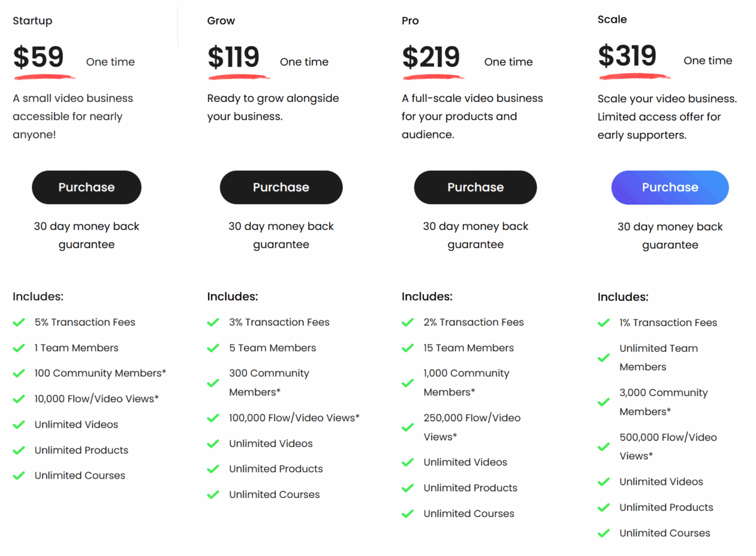
Task: Select the Grow plan title
Action: [x=221, y=21]
